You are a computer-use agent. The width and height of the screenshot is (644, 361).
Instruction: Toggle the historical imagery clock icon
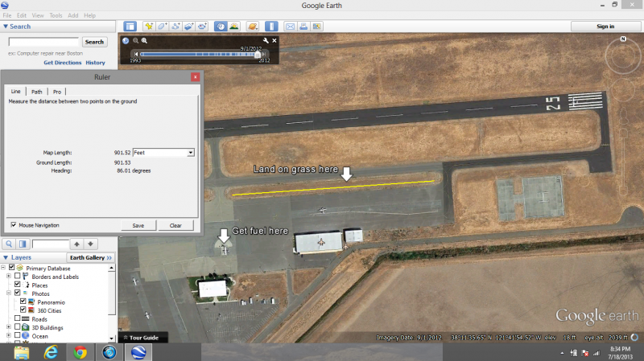tap(220, 27)
